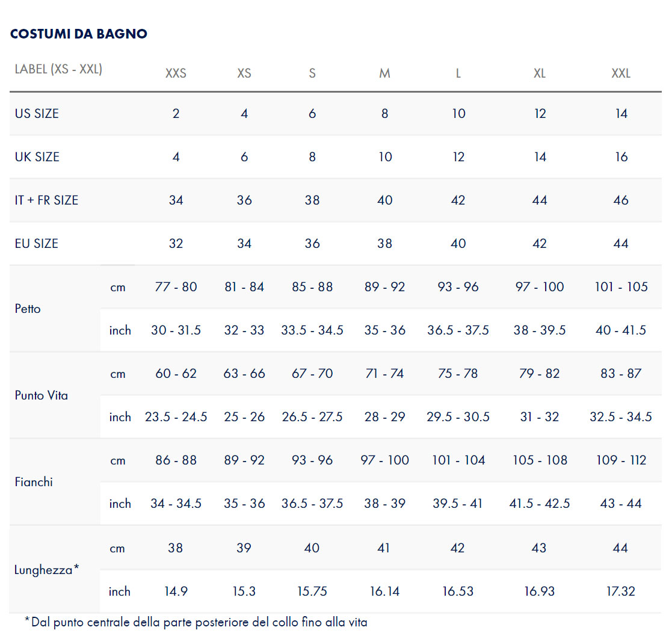Viewport: 672px width, 636px height.
Task: Click the M size label header
Action: [x=384, y=73]
